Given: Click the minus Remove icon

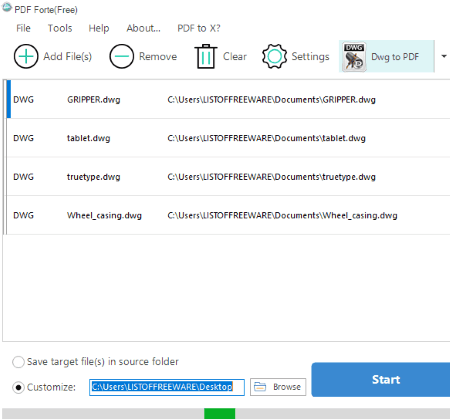Looking at the screenshot, I should (x=122, y=56).
